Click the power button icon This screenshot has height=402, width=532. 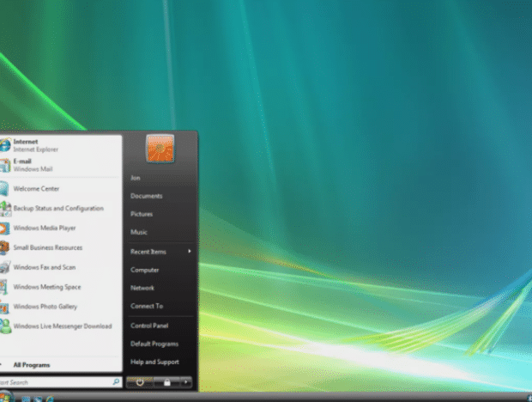tap(140, 382)
